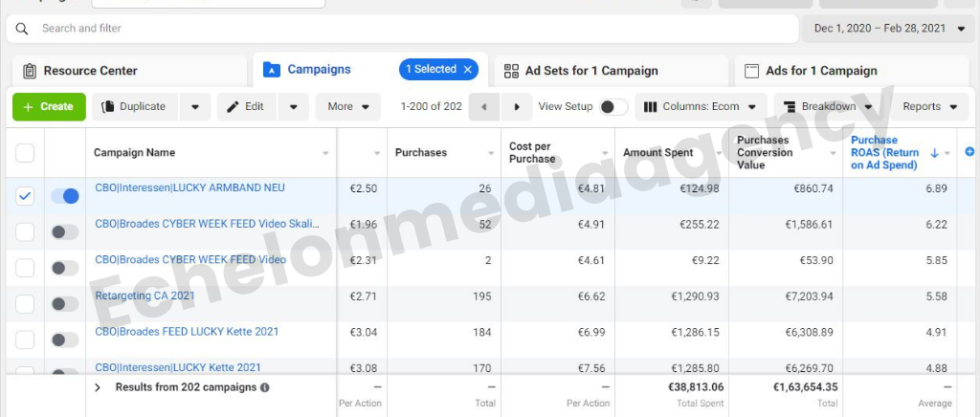The height and width of the screenshot is (417, 980).
Task: Open the Retargeting CA 2021 campaign
Action: pyautogui.click(x=145, y=296)
